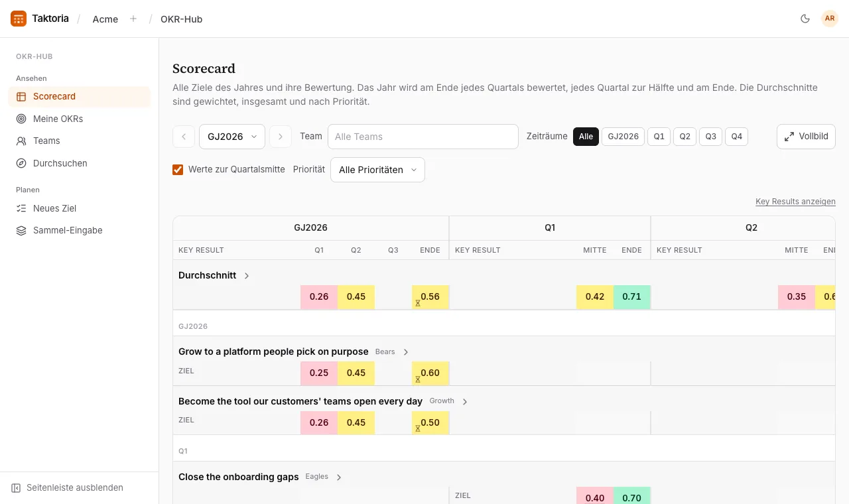
Task: Click the green 0.71 score cell
Action: pos(632,296)
